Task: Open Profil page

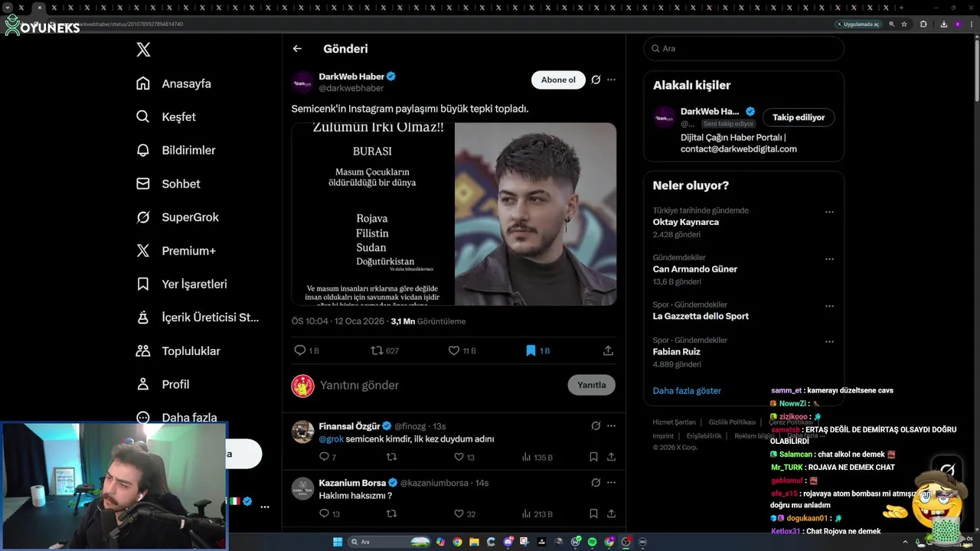Action: pyautogui.click(x=162, y=384)
